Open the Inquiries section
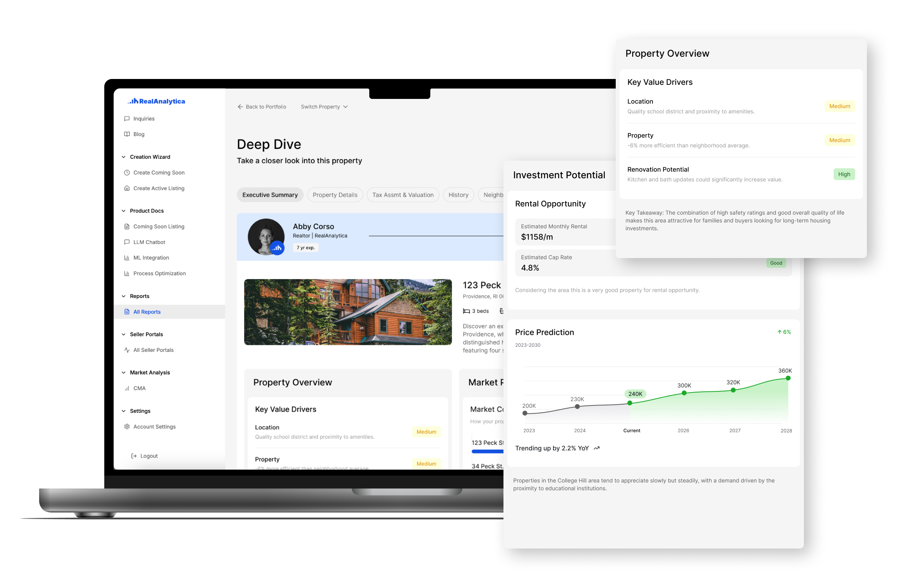Viewport: 906px width, 588px height. (144, 118)
